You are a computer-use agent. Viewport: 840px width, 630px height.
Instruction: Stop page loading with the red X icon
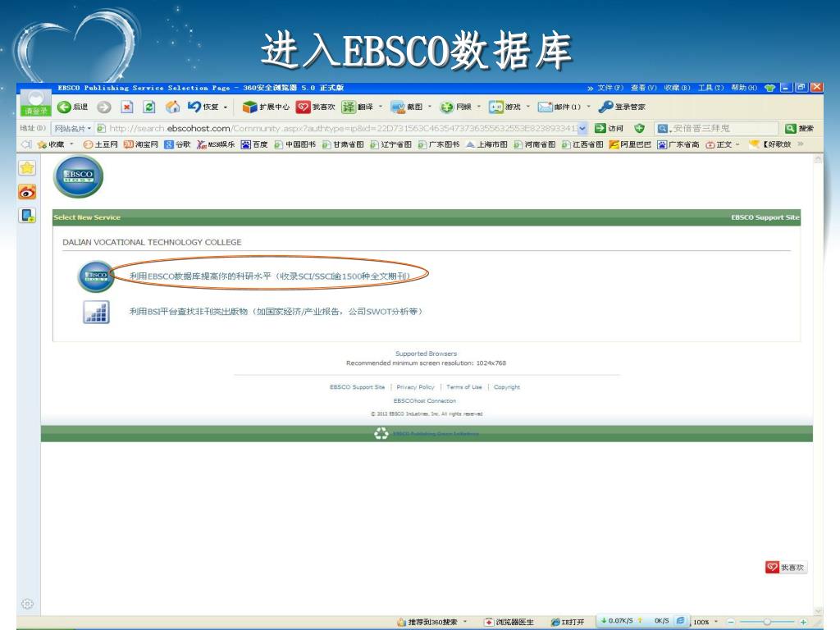pos(127,107)
